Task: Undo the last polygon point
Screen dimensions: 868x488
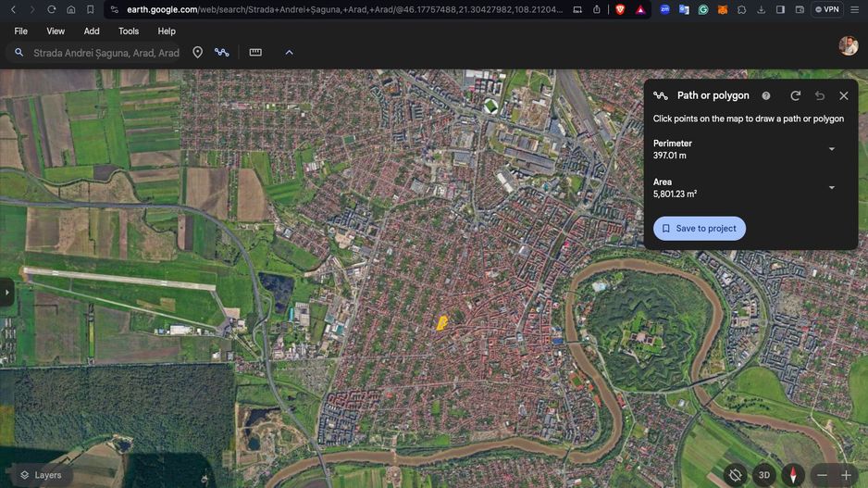Action: pos(820,95)
